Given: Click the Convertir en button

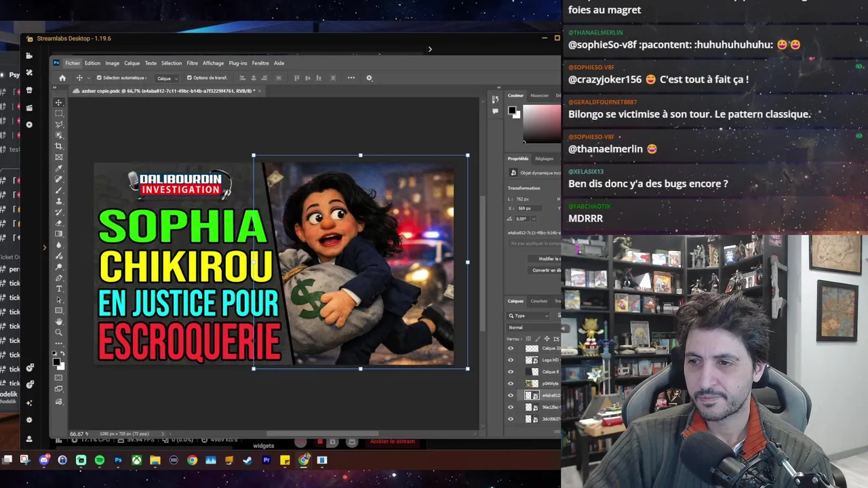Looking at the screenshot, I should 545,270.
